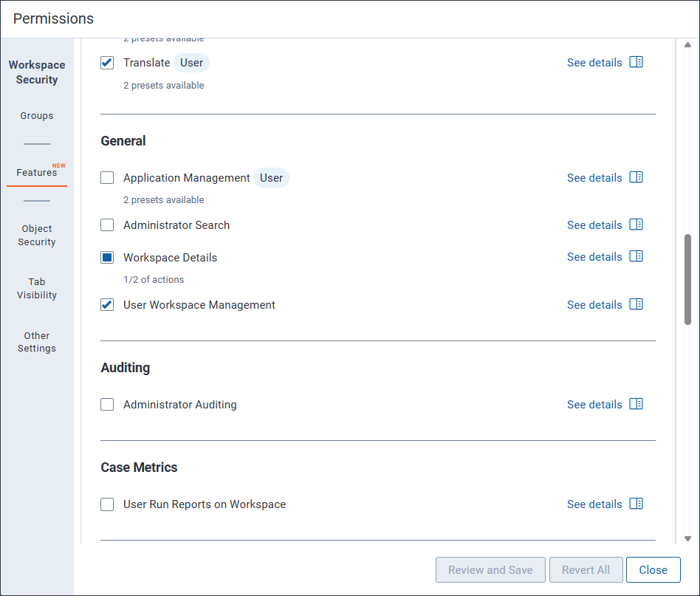Open the Groups section in sidebar
This screenshot has height=596, width=700.
tap(37, 116)
